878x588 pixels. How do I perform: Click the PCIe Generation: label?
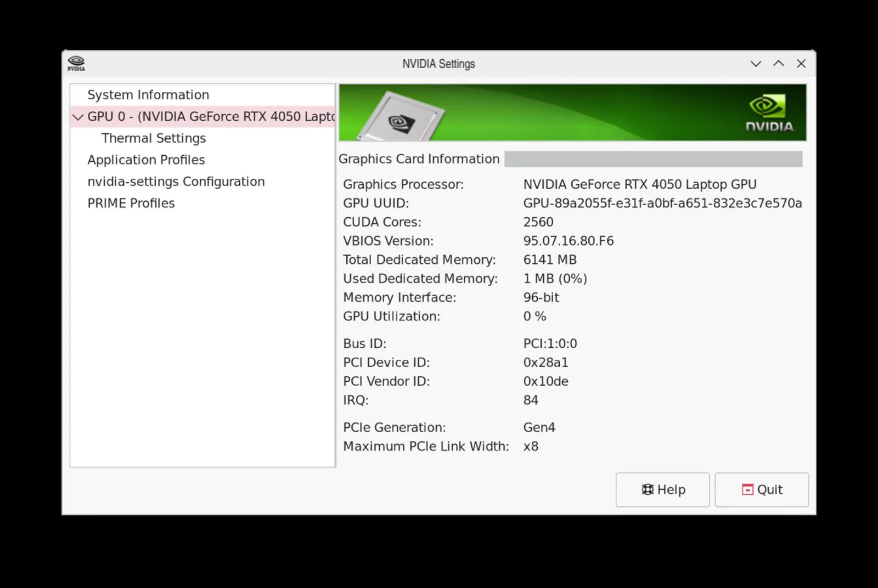pyautogui.click(x=394, y=427)
